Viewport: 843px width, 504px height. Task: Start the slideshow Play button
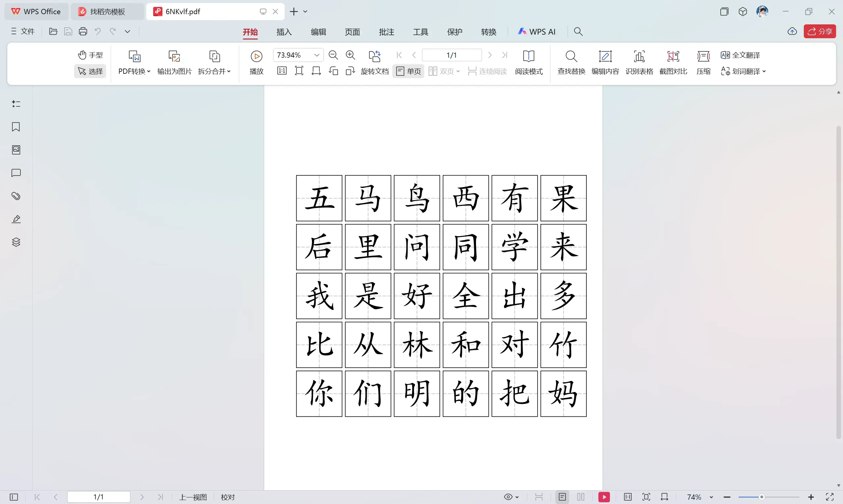click(x=256, y=63)
